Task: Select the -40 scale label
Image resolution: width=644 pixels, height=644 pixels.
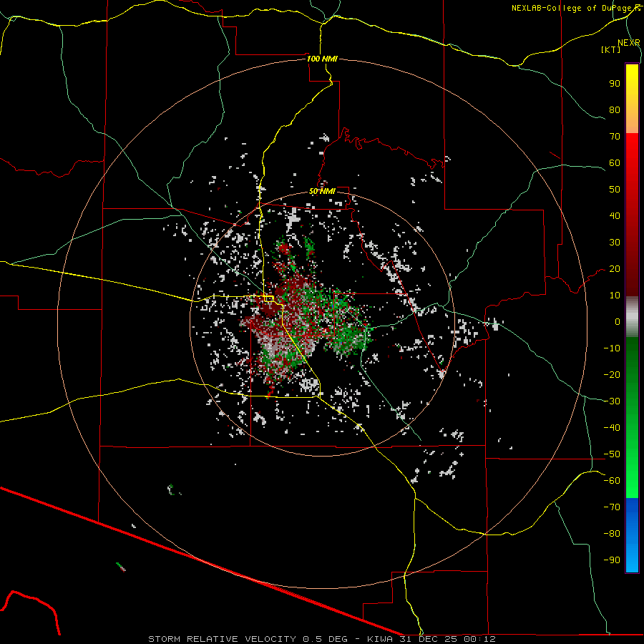Action: coord(612,428)
